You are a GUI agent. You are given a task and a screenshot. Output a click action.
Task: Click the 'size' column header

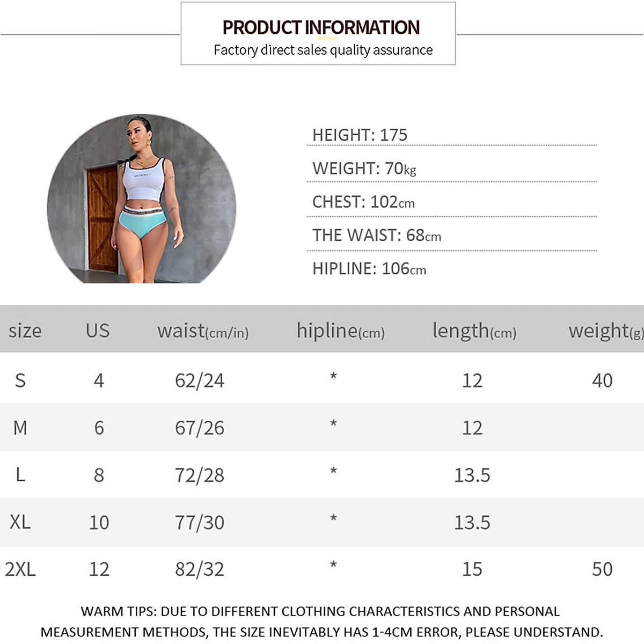click(x=25, y=331)
